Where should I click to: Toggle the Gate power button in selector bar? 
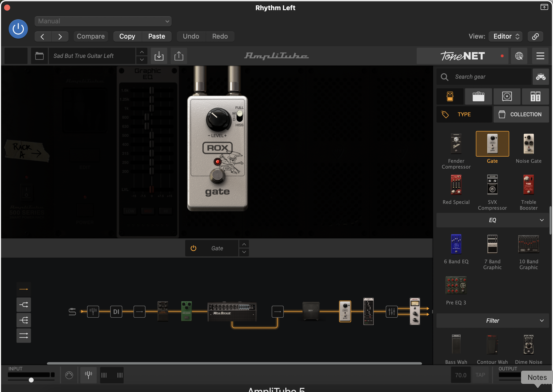193,248
